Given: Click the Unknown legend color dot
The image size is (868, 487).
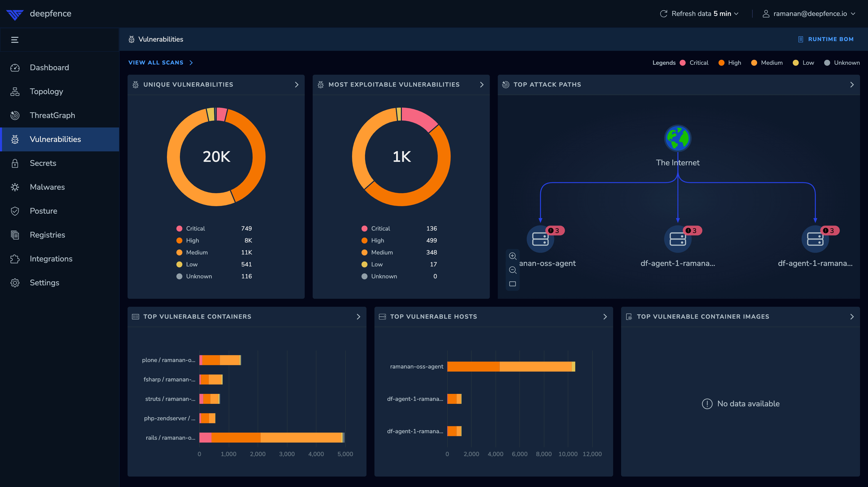Looking at the screenshot, I should 827,63.
